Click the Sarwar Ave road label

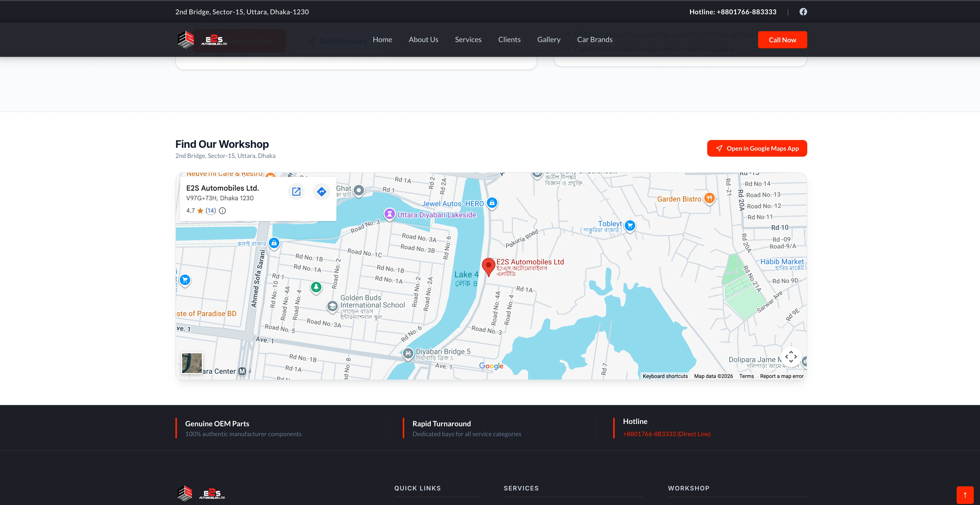(x=770, y=302)
